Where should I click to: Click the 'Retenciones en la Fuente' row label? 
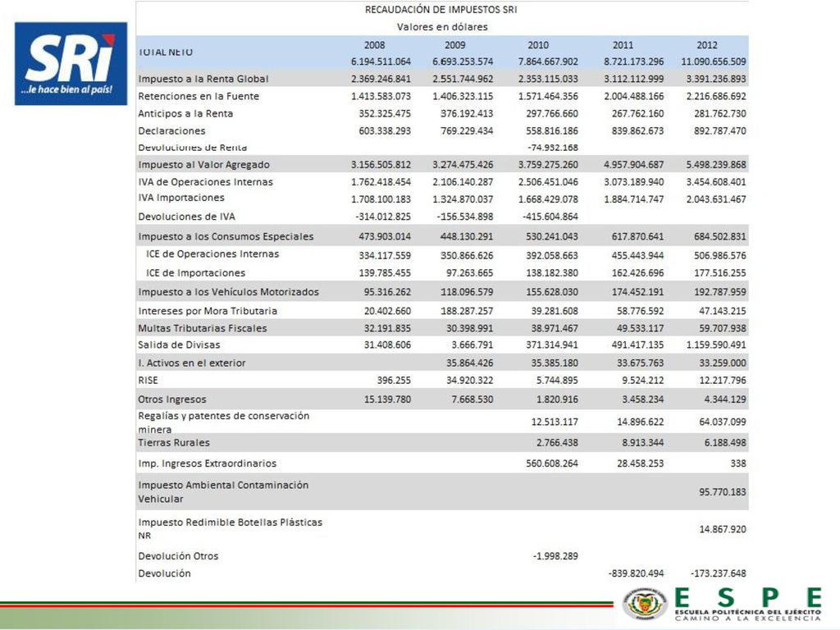coord(199,97)
